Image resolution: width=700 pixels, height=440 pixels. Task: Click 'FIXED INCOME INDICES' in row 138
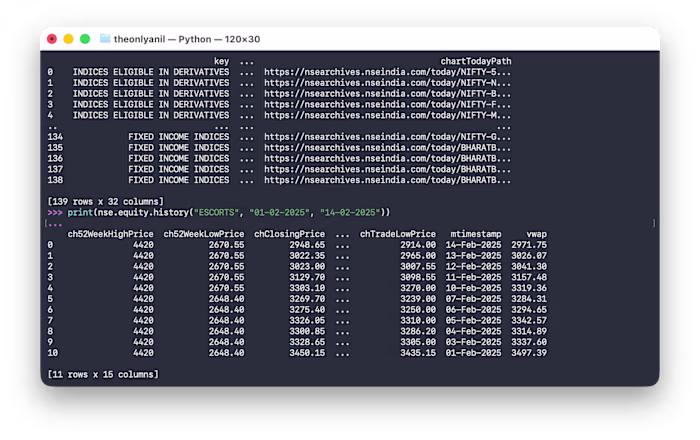[179, 180]
